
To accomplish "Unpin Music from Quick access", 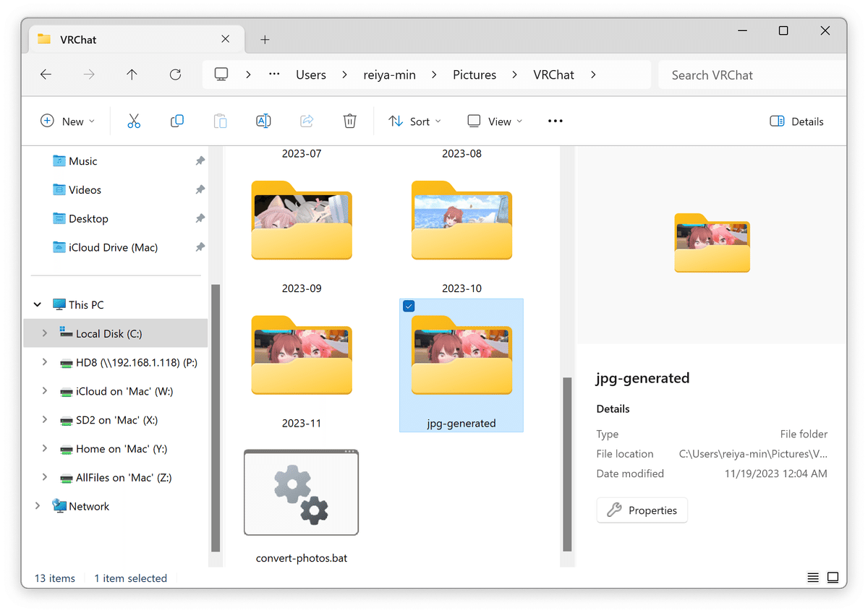I will pyautogui.click(x=200, y=161).
